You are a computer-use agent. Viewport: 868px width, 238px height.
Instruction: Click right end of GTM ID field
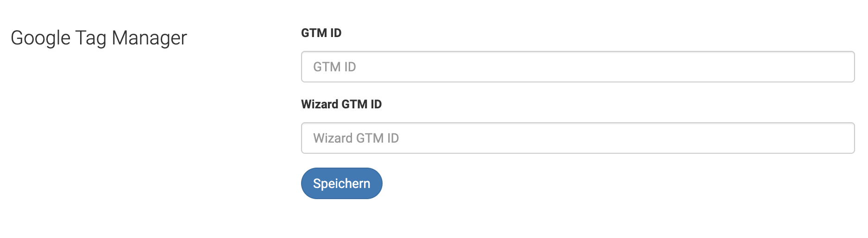coord(843,67)
